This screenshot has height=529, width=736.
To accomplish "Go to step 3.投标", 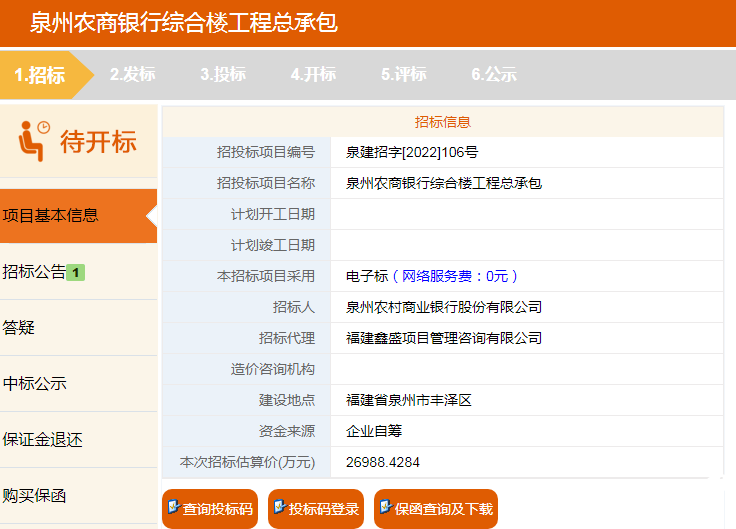I will click(x=223, y=74).
